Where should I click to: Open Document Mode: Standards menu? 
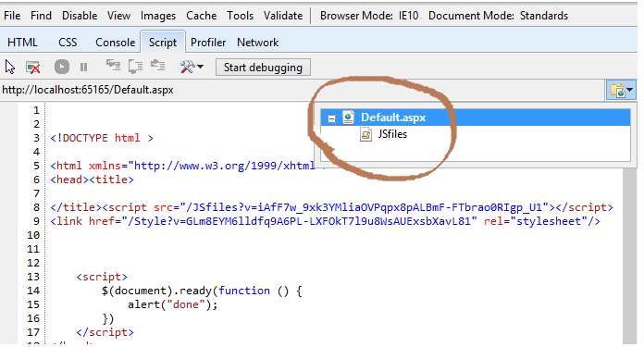pyautogui.click(x=498, y=16)
